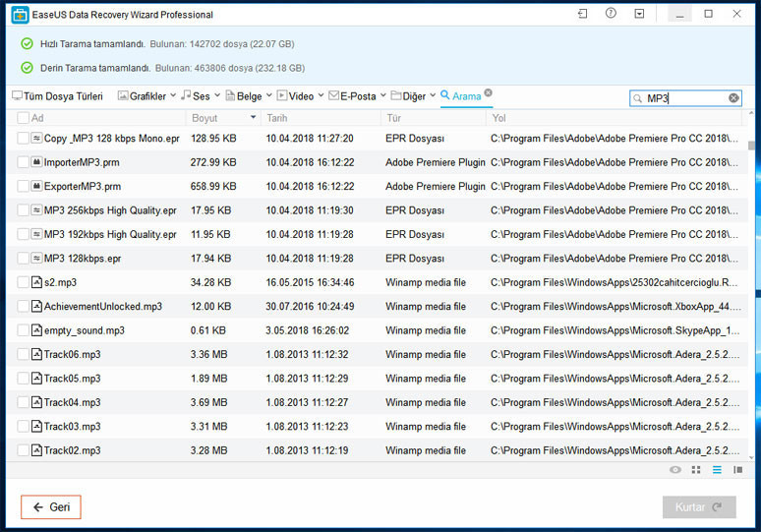Check the box for ExporterMP3.prm
The image size is (761, 532).
(x=23, y=187)
